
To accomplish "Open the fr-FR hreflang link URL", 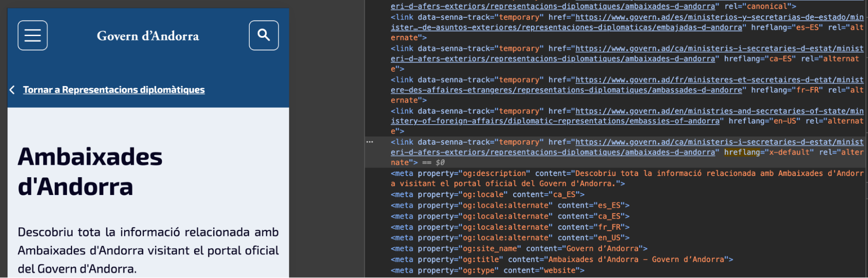I will [x=627, y=85].
